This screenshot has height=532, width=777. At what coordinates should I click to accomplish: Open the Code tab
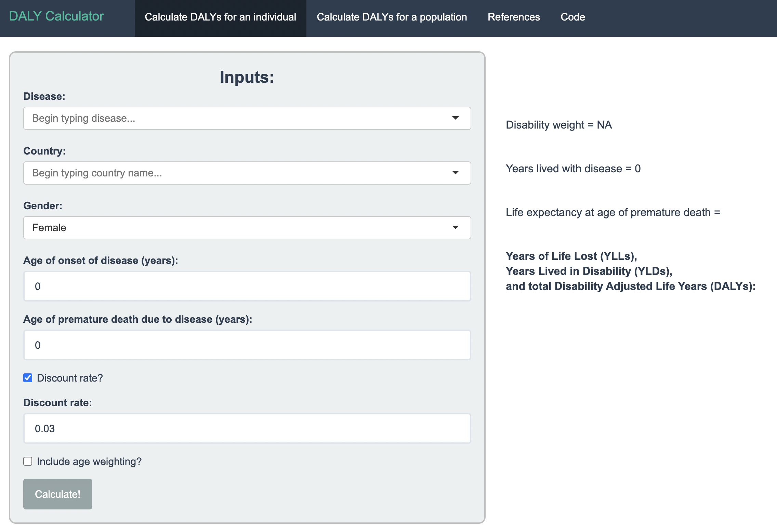[572, 17]
